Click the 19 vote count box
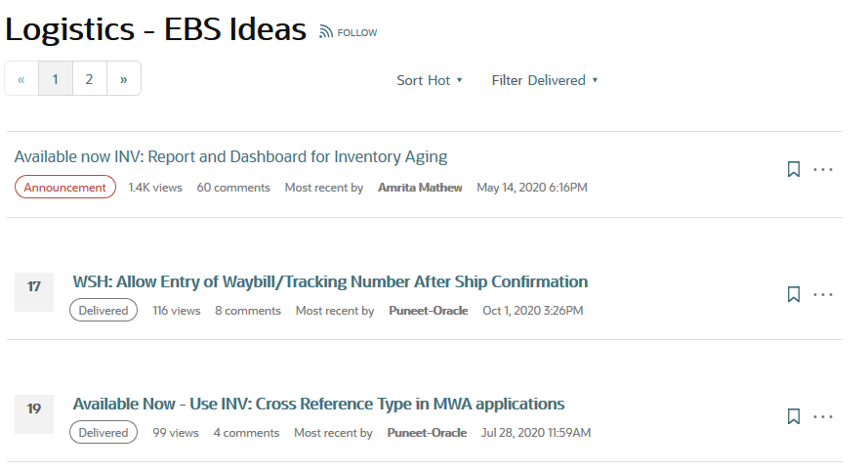This screenshot has width=868, height=472. (x=34, y=409)
